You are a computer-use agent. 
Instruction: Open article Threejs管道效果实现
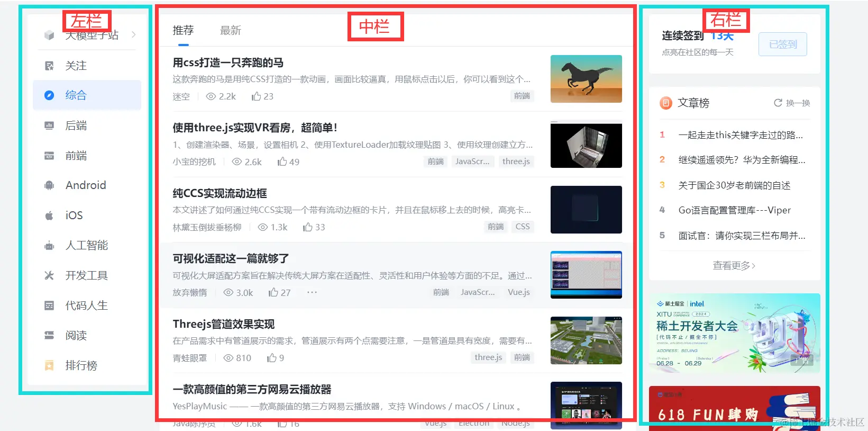click(x=224, y=324)
